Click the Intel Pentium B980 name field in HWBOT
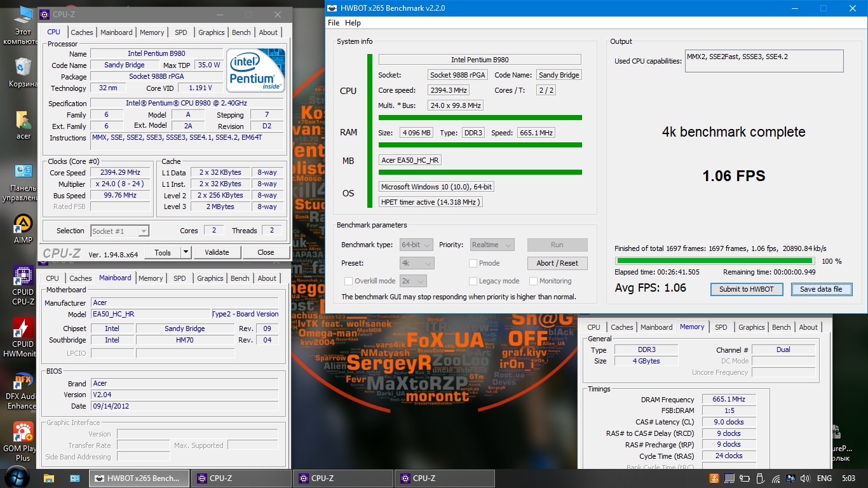 (480, 60)
